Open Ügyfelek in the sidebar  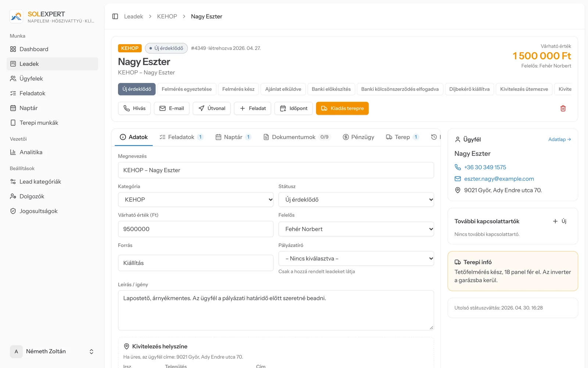(x=52, y=78)
